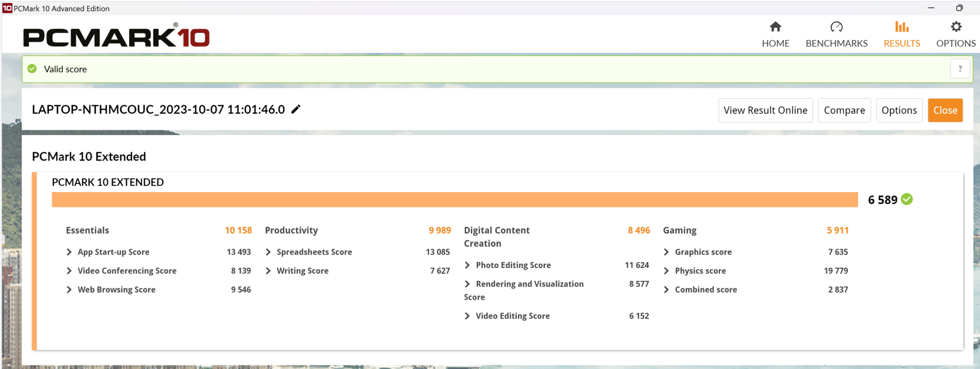Click the orange PCMark 10 Extended score bar
This screenshot has height=369, width=980.
point(454,200)
